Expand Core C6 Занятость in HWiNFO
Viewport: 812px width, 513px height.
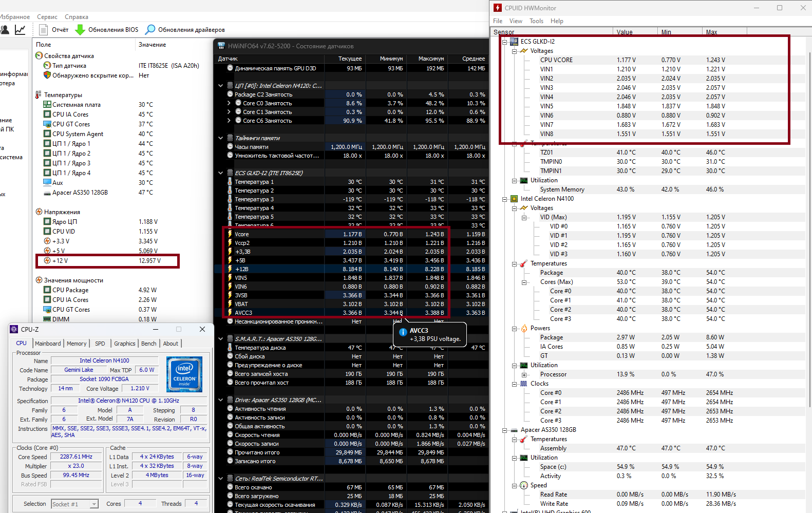(x=229, y=121)
